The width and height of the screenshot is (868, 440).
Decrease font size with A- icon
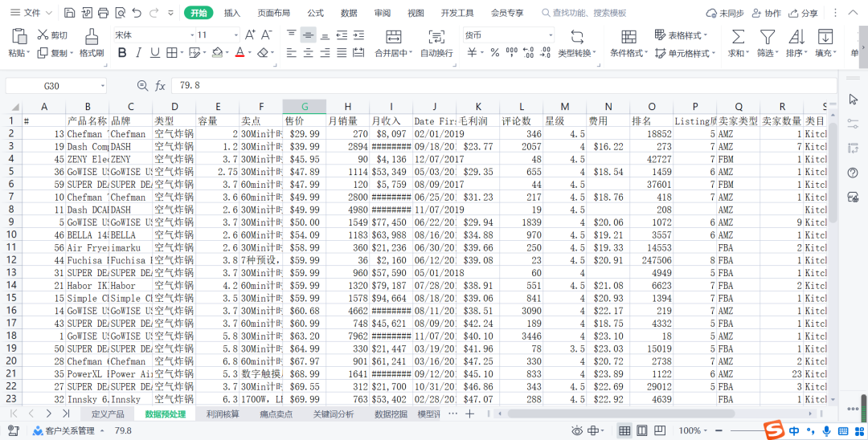(x=266, y=35)
